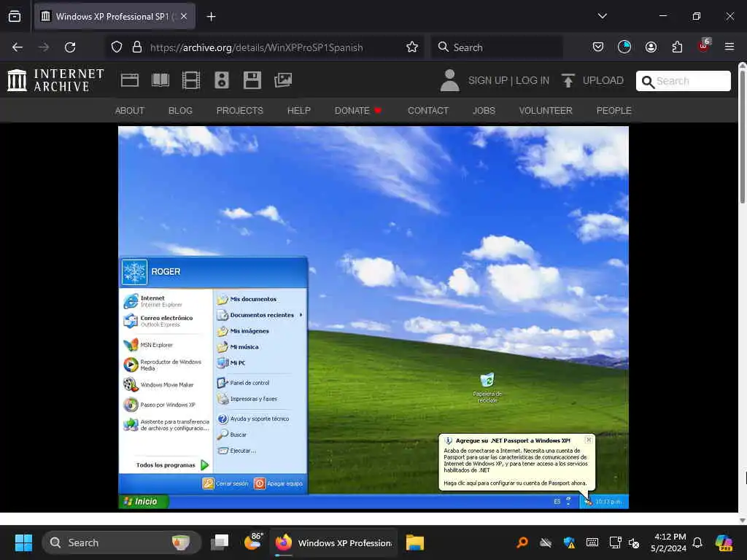The image size is (747, 560).
Task: Open BLOG menu item
Action: pyautogui.click(x=180, y=111)
